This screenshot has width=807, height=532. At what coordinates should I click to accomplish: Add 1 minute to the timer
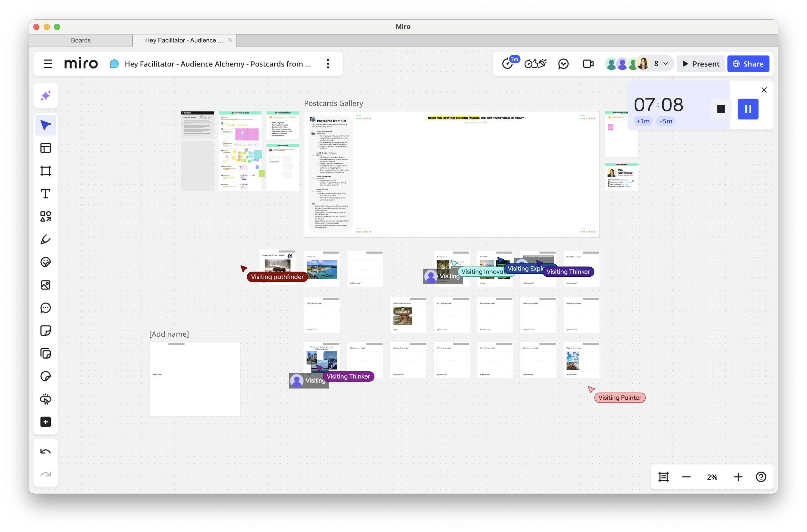(x=643, y=121)
